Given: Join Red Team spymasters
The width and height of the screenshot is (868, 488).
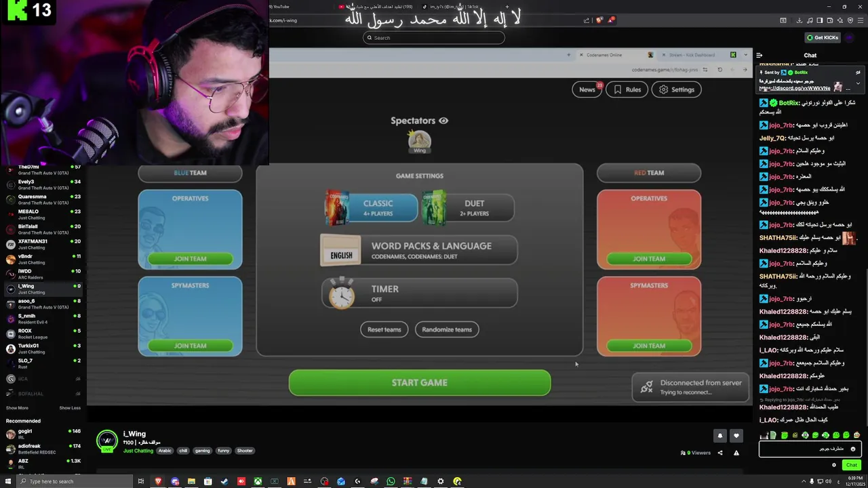Looking at the screenshot, I should 649,346.
